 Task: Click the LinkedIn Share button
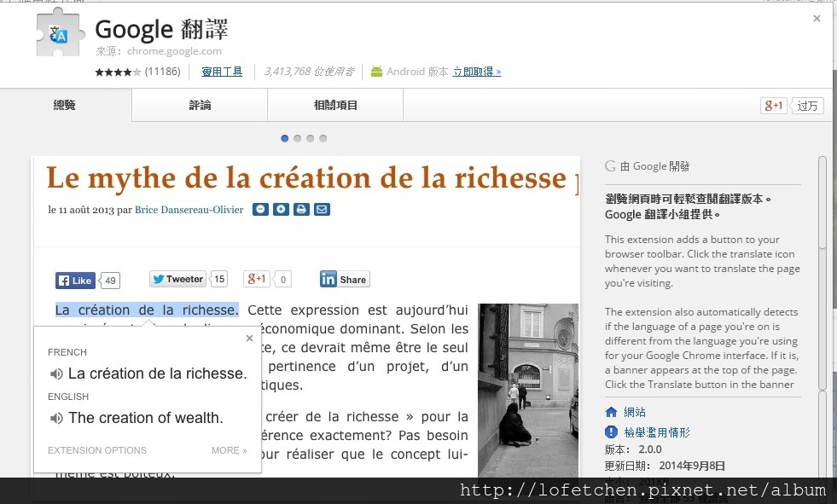(x=345, y=279)
